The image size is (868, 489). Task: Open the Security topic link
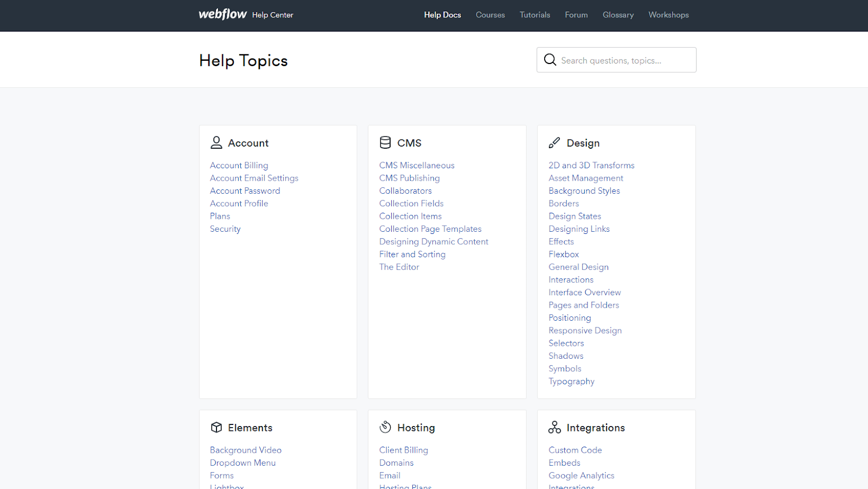225,229
